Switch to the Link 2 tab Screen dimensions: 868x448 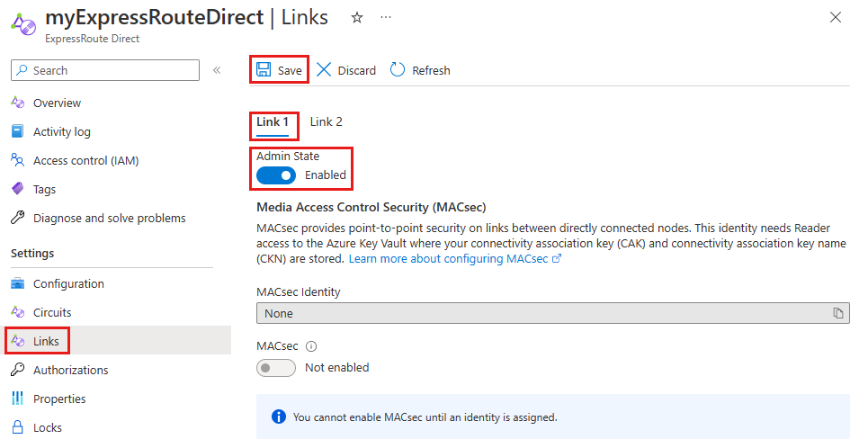pyautogui.click(x=327, y=121)
